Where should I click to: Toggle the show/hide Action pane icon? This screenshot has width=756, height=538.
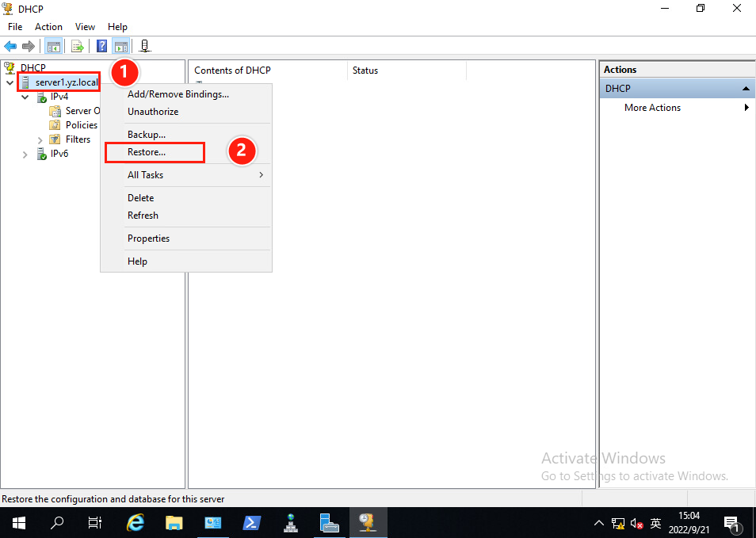click(120, 46)
